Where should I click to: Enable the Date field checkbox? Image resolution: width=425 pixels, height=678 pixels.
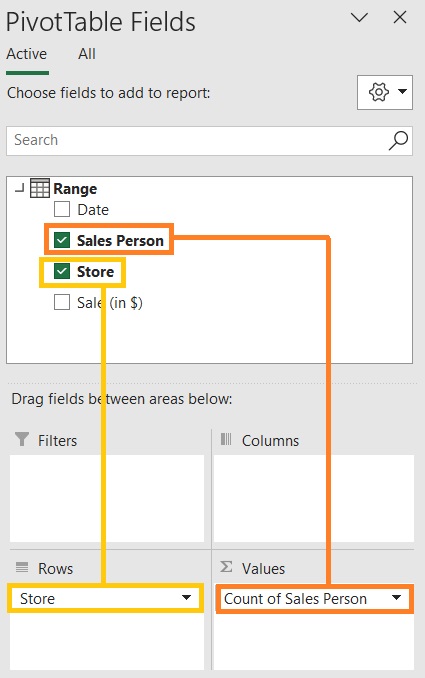(x=62, y=209)
